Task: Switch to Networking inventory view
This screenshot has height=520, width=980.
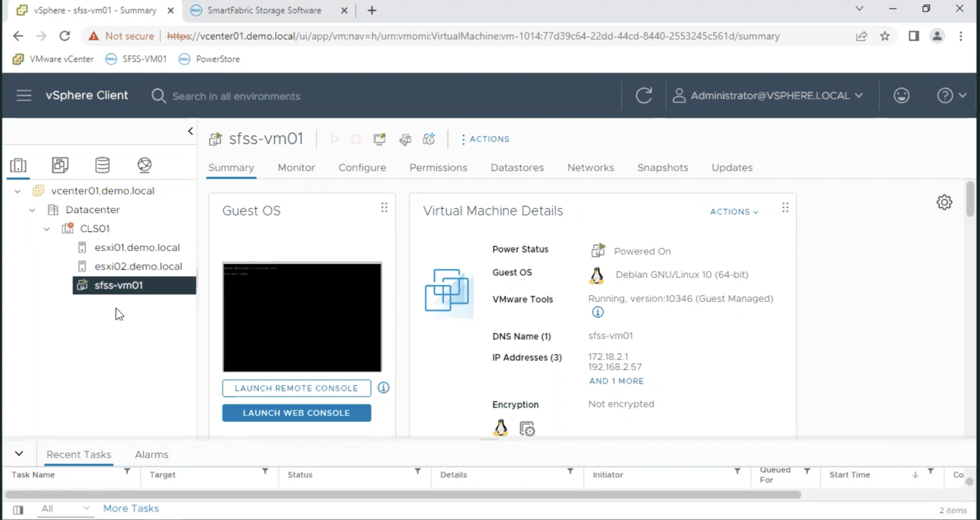Action: (x=144, y=165)
